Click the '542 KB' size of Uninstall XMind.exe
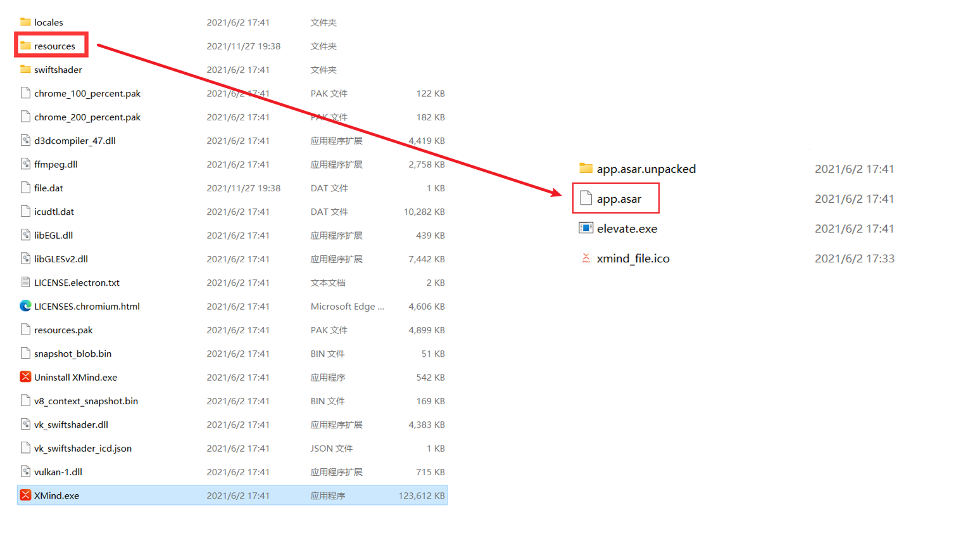 [x=430, y=377]
